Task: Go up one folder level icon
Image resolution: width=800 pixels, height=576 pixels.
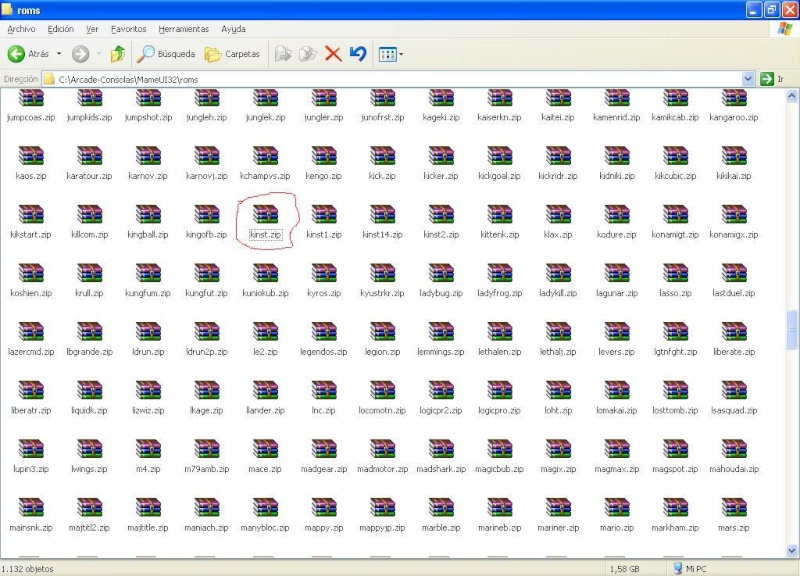Action: pyautogui.click(x=118, y=54)
